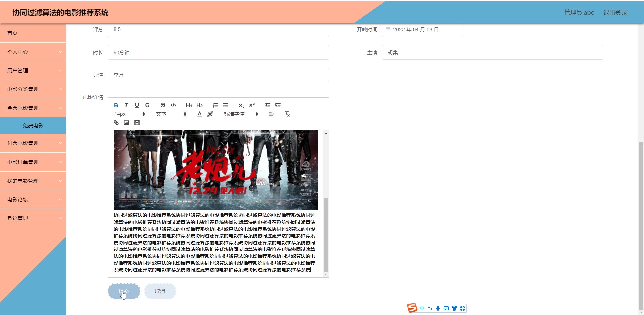Apply superscript formatting
The height and width of the screenshot is (315, 644).
pos(252,105)
